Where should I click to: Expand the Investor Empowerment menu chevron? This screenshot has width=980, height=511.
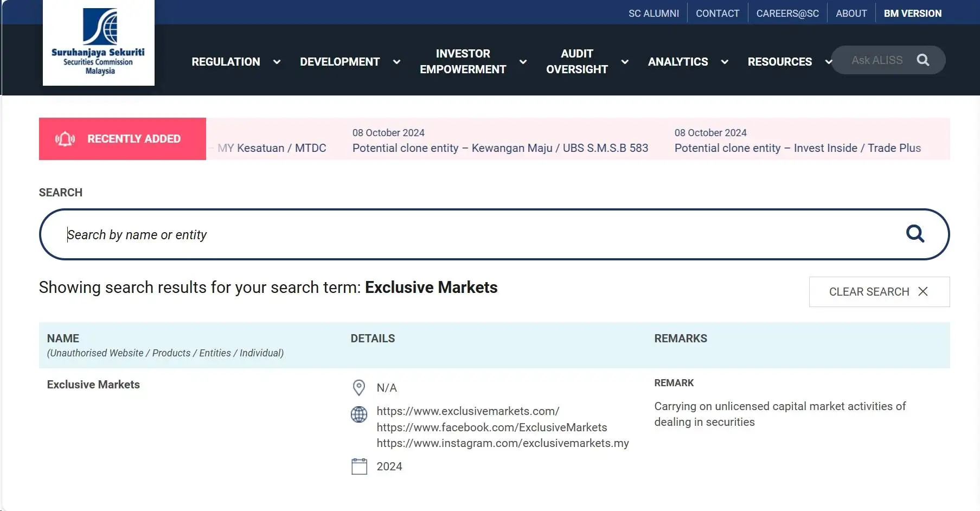523,62
